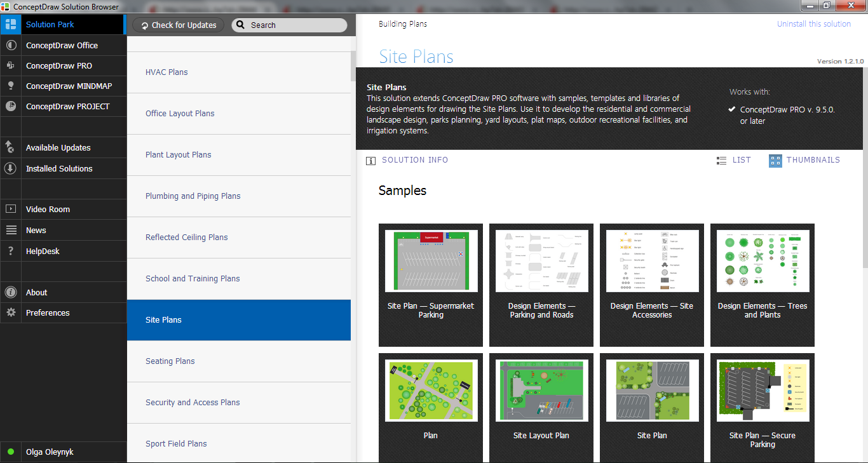The height and width of the screenshot is (463, 868).
Task: Click the ConceptDraw Office icon in sidebar
Action: pos(10,45)
